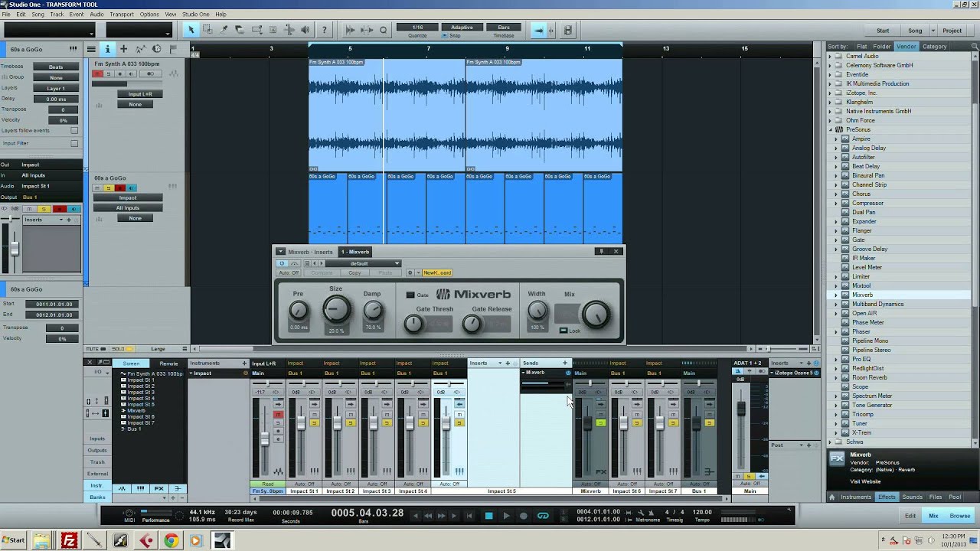Viewport: 980px width, 551px height.
Task: Tick the Input Filter checkbox
Action: point(74,143)
